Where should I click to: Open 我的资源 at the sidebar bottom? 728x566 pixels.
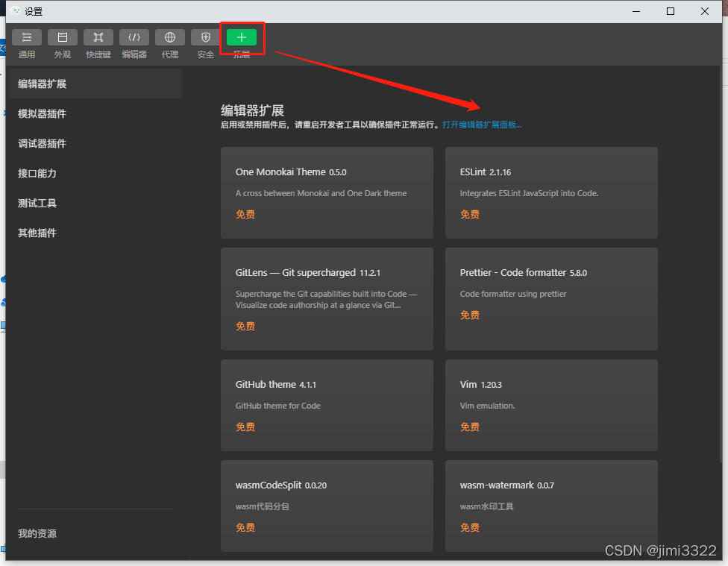(37, 533)
